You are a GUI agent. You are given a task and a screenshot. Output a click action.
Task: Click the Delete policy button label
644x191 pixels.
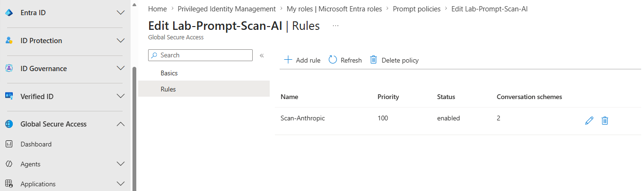[400, 60]
